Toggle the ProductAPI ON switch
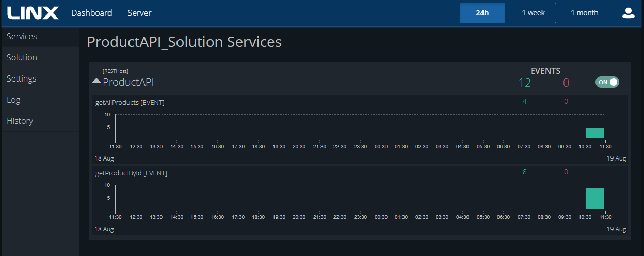The image size is (644, 256). 607,82
